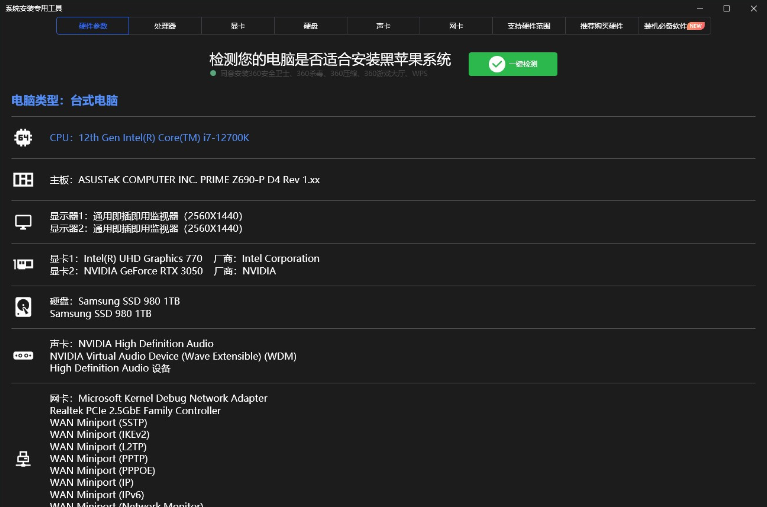This screenshot has width=767, height=507.
Task: Click WAN Miniport (PPTP) line
Action: coord(99,459)
